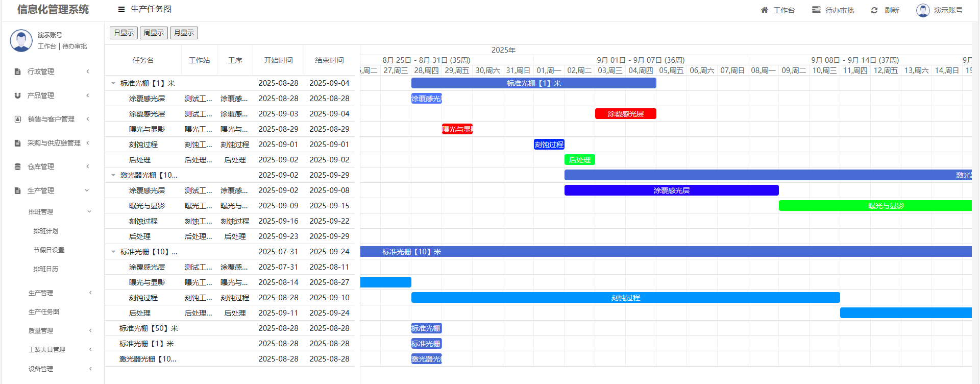Click the 刷新 refresh icon
The width and height of the screenshot is (980, 384).
coord(874,10)
